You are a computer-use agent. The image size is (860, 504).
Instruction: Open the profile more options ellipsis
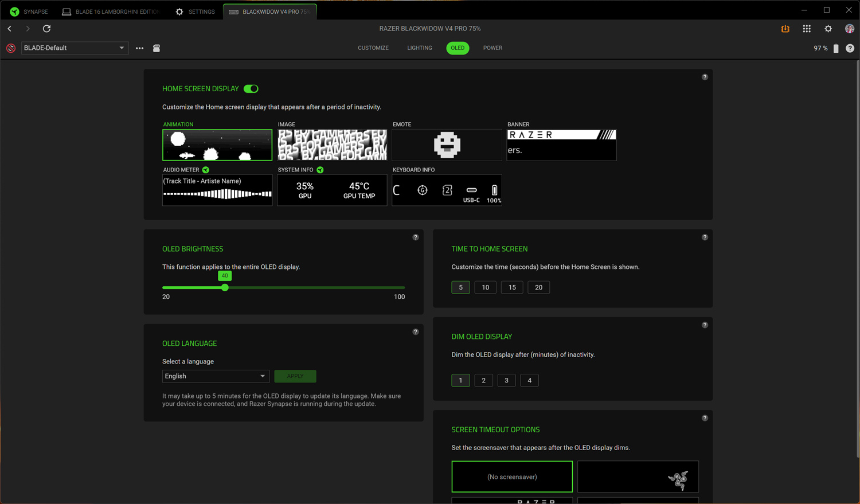click(x=139, y=48)
